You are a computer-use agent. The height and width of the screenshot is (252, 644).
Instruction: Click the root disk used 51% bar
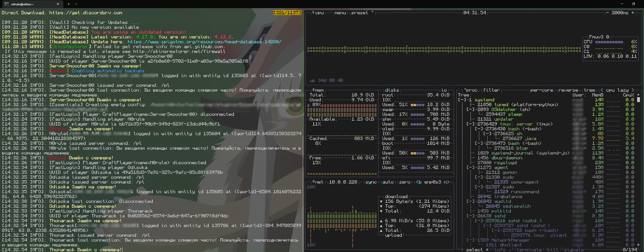[x=417, y=105]
